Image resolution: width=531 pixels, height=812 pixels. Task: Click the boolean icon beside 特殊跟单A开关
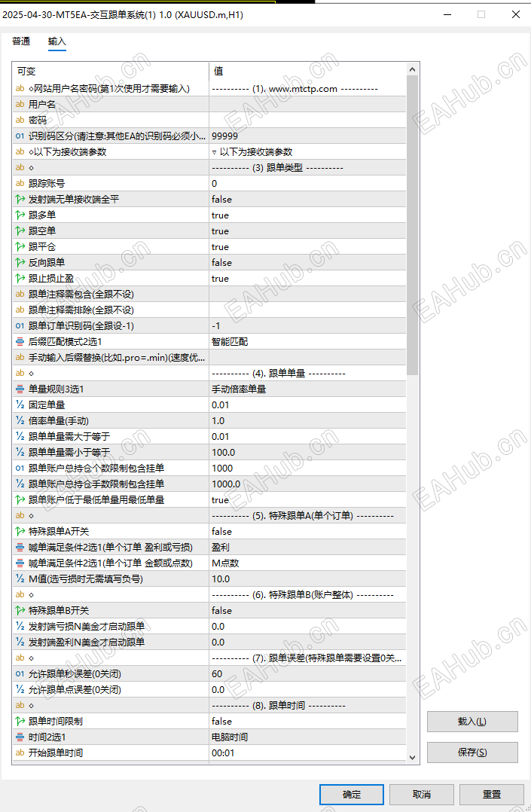tap(20, 531)
